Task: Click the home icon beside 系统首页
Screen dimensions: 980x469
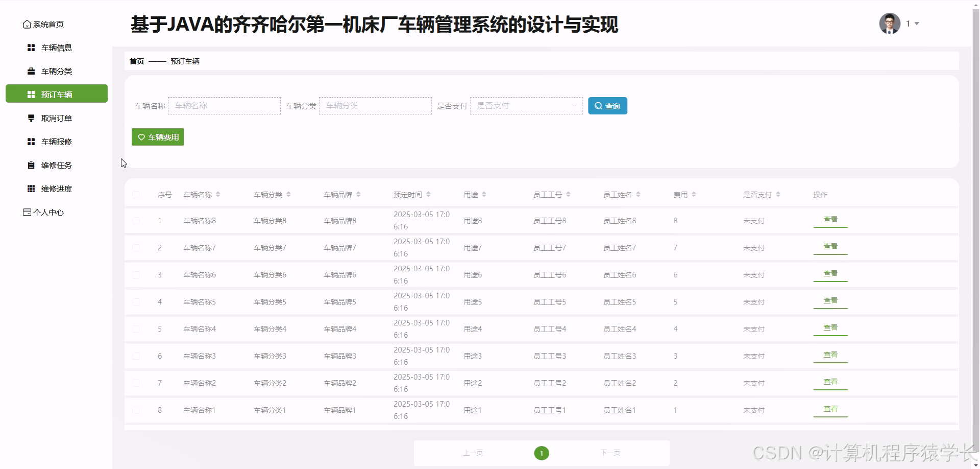Action: click(27, 25)
